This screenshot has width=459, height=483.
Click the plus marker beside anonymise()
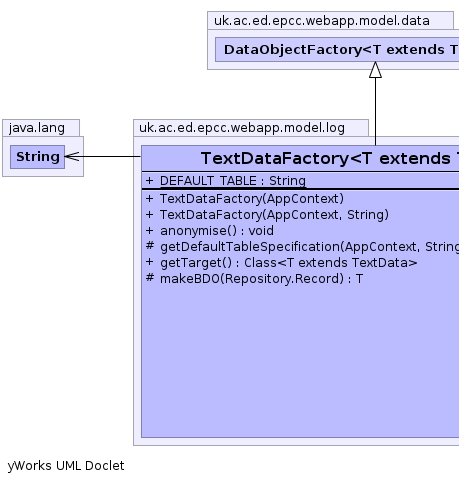tap(150, 231)
